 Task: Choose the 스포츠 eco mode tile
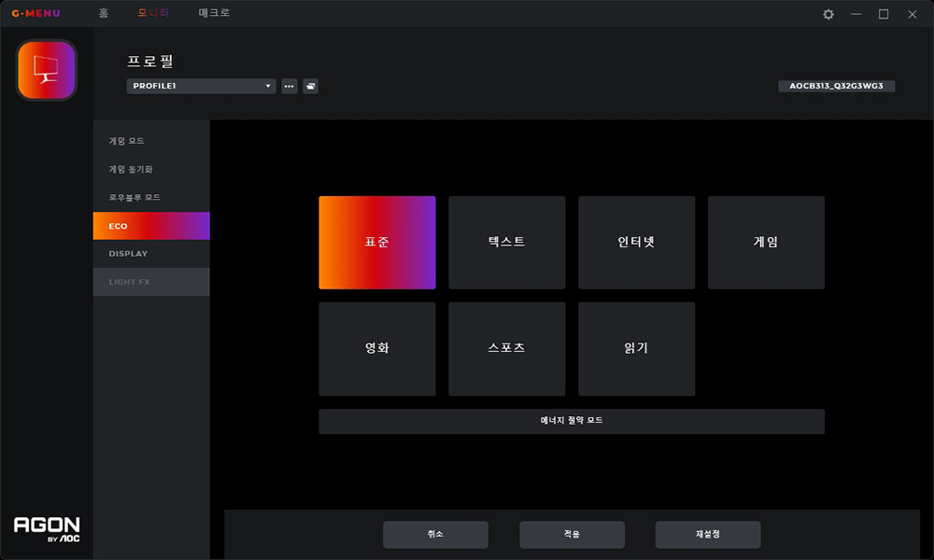point(507,349)
